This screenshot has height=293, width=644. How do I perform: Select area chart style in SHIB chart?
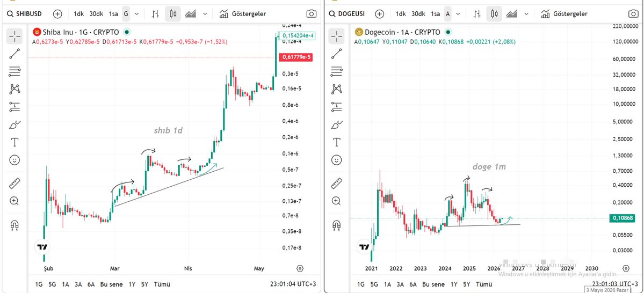(190, 14)
